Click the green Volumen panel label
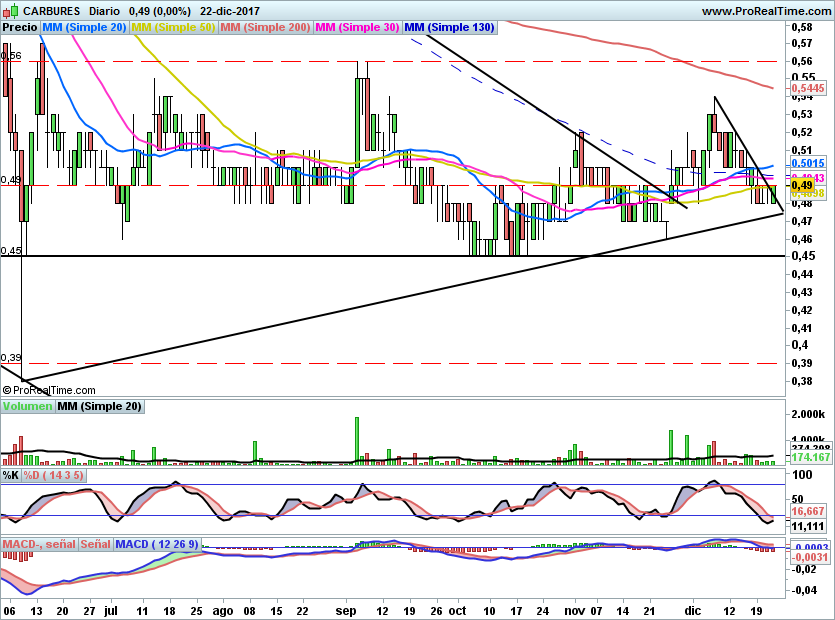The width and height of the screenshot is (835, 620). point(28,407)
